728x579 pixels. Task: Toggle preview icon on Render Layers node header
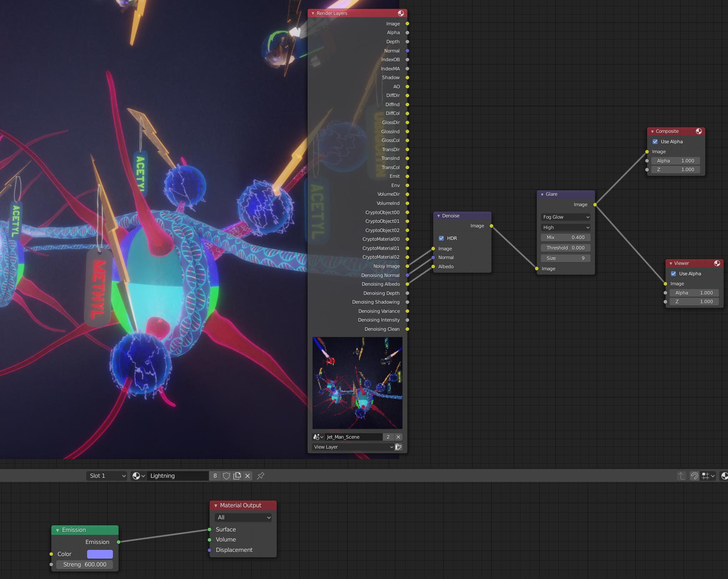point(400,13)
